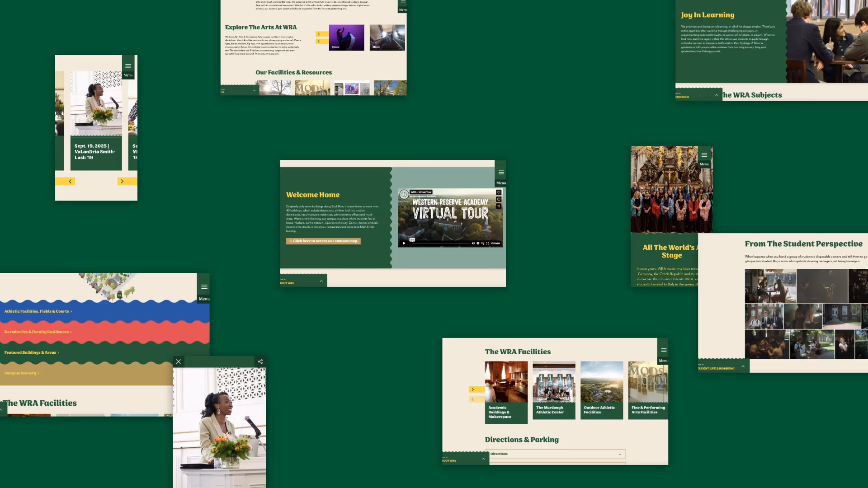This screenshot has height=488, width=868.
Task: Click the heart like icon on video
Action: coord(499,192)
